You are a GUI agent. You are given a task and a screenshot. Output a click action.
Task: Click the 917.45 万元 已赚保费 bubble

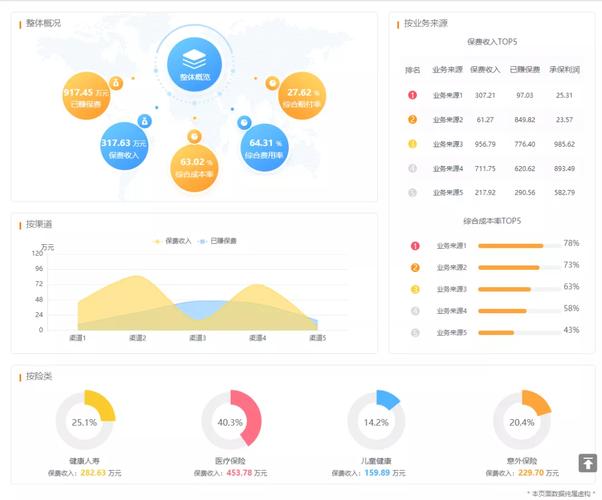86,96
